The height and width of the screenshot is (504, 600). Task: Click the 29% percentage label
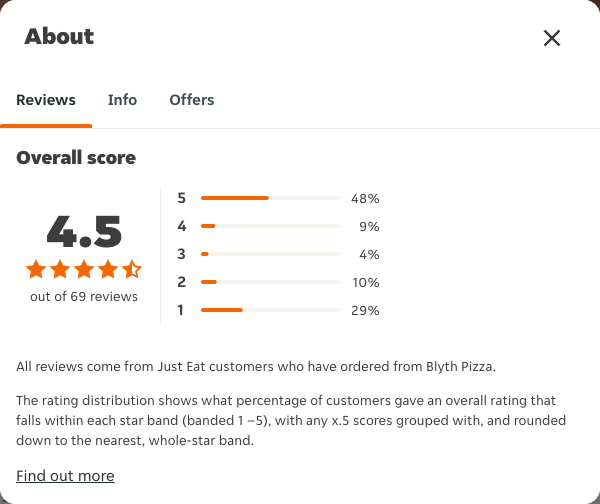[365, 310]
